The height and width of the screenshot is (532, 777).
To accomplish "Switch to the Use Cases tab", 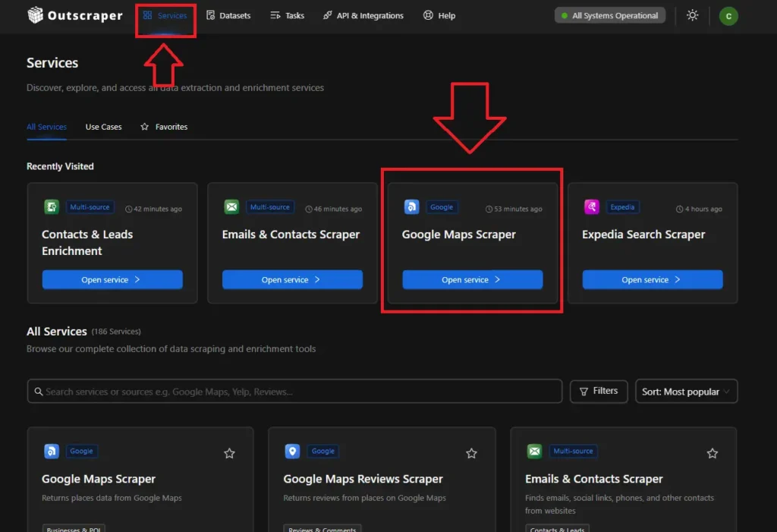I will click(103, 127).
